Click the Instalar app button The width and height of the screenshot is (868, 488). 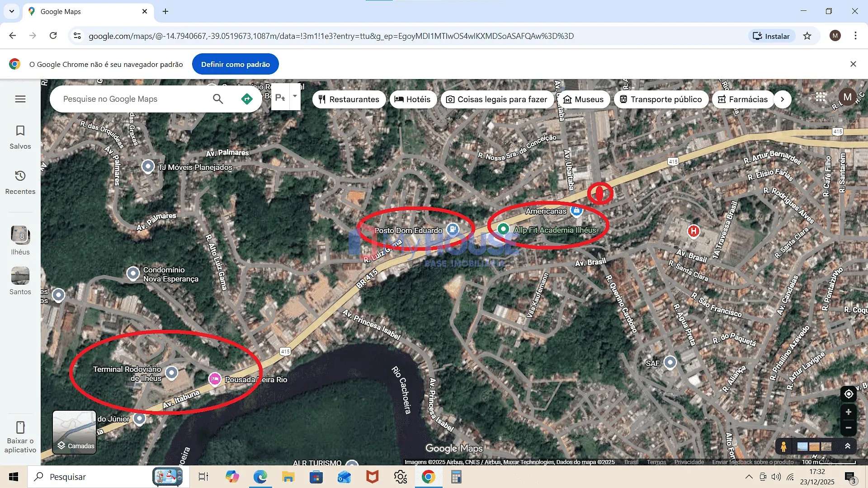[771, 36]
